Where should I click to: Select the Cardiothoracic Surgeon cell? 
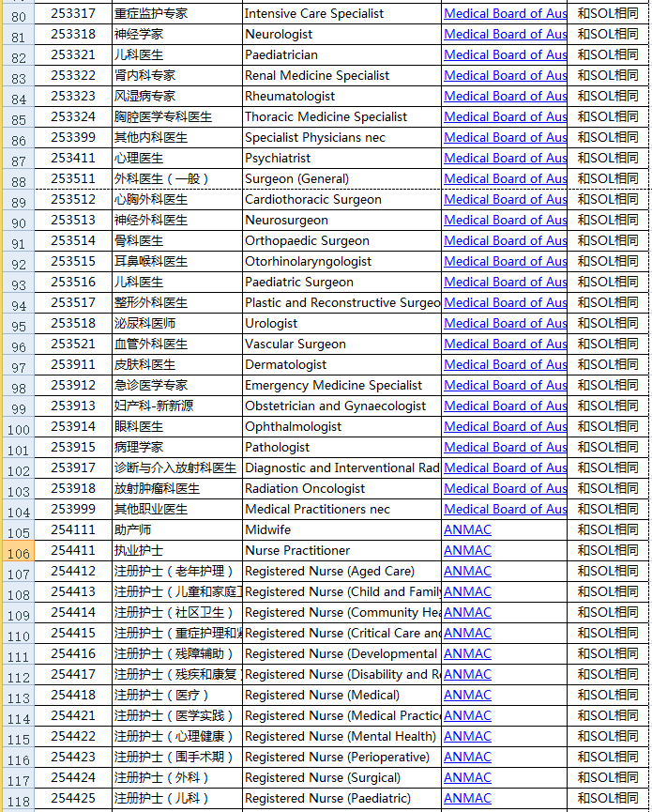[x=341, y=199]
